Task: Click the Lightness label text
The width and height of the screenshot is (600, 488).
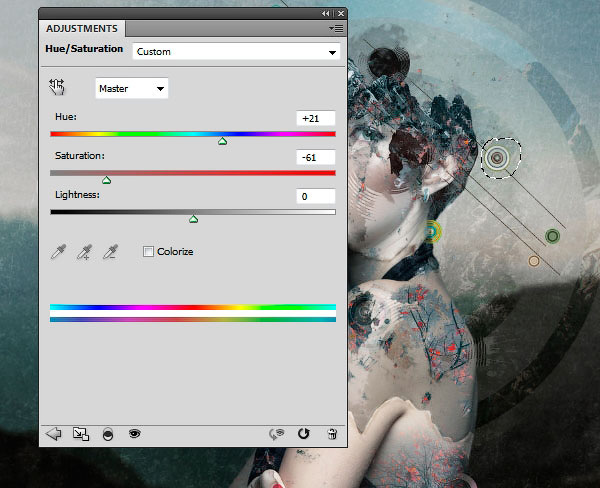Action: [x=77, y=195]
